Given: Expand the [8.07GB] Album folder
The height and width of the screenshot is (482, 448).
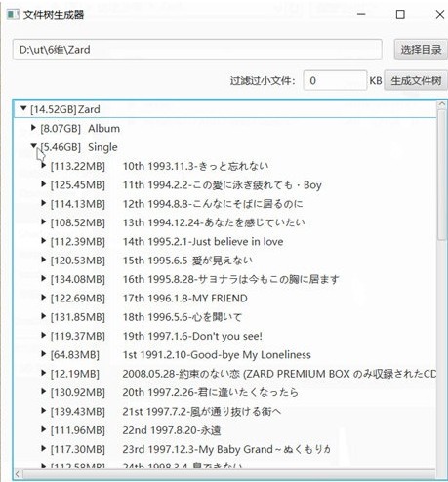Looking at the screenshot, I should 33,128.
